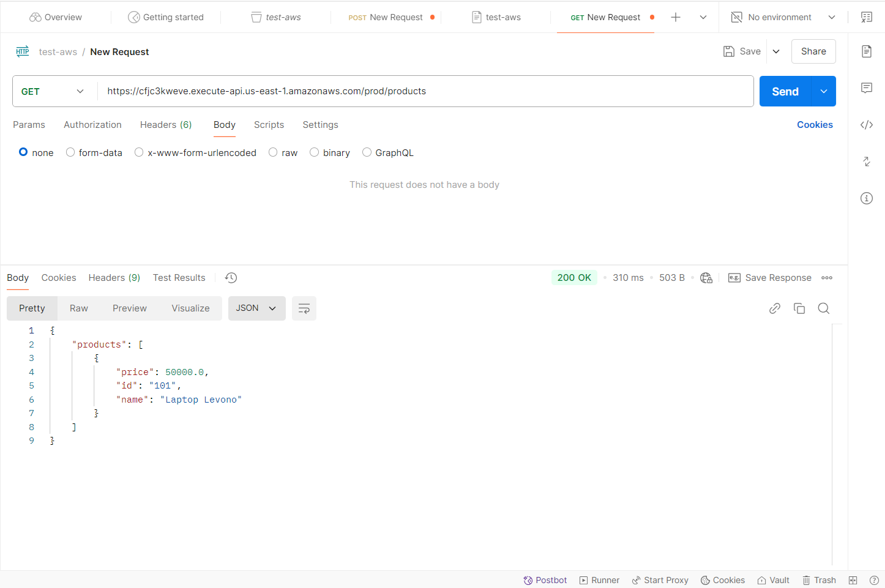Screen dimensions: 885x588
Task: Click the "Laptop Levono" value
Action: tap(201, 400)
